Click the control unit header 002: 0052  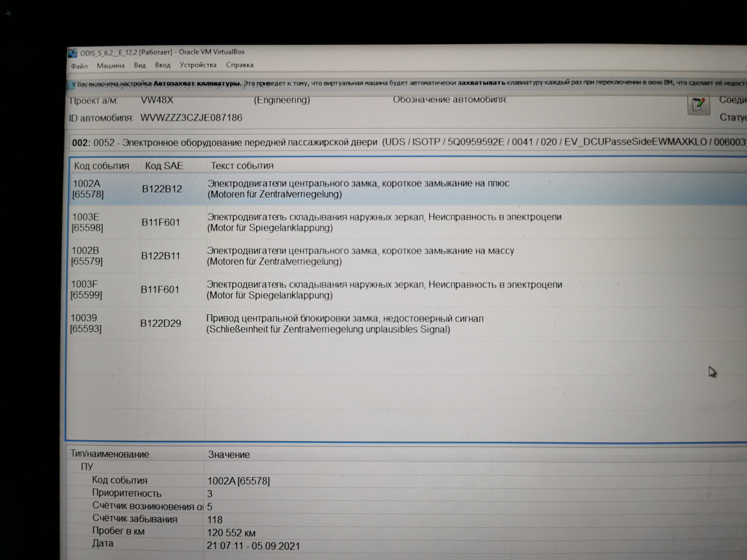[408, 142]
